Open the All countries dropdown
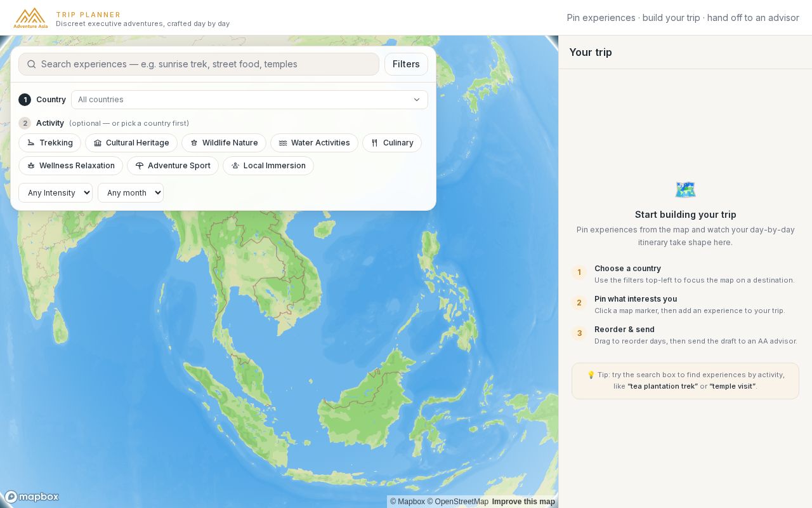This screenshot has height=508, width=812. point(249,100)
